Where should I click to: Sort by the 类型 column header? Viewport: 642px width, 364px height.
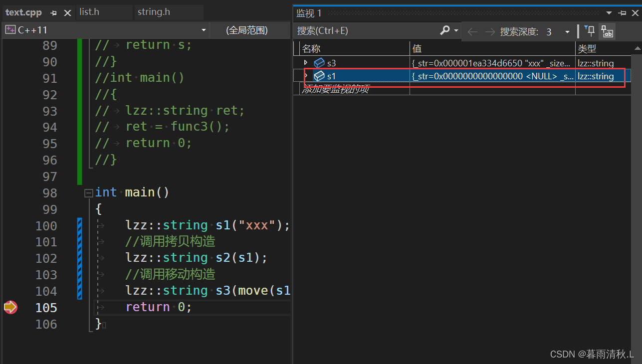point(603,48)
